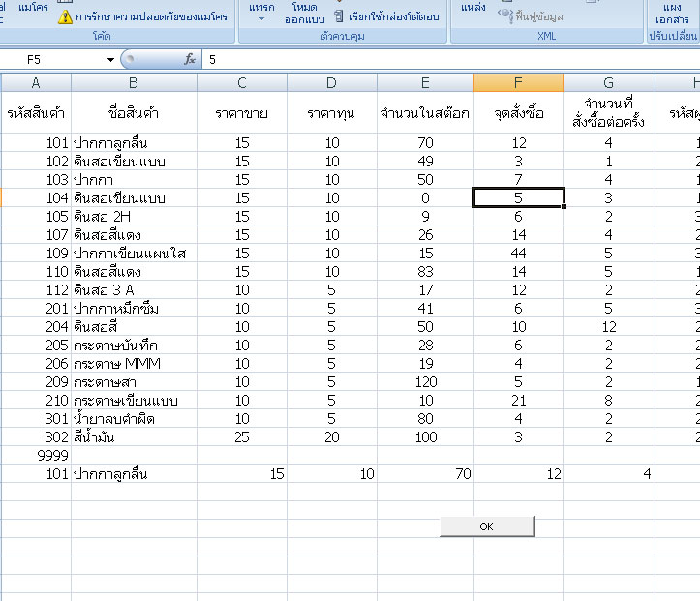
Task: Open the Document Panel (แผงเอกสาร)
Action: click(672, 14)
